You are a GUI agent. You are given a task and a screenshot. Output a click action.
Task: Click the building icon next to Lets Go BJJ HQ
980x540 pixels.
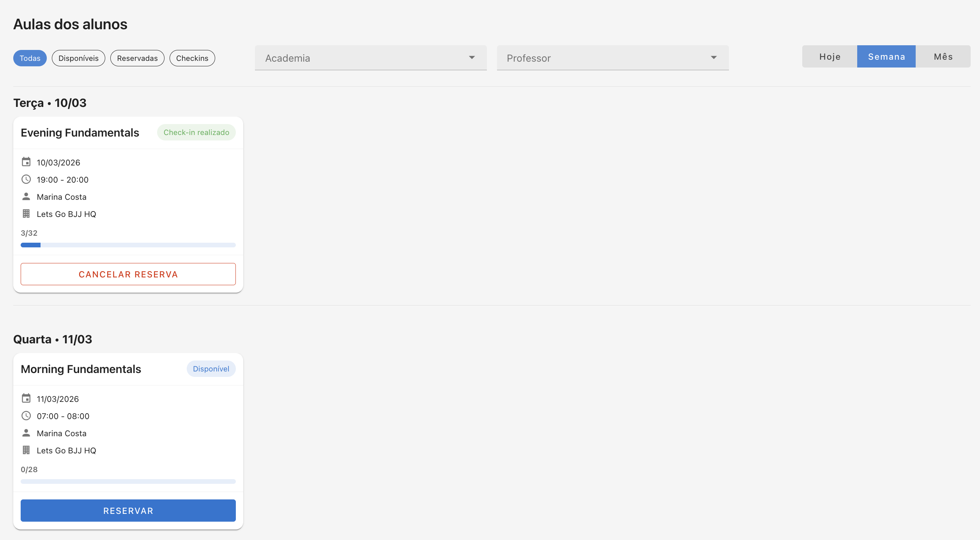tap(26, 213)
